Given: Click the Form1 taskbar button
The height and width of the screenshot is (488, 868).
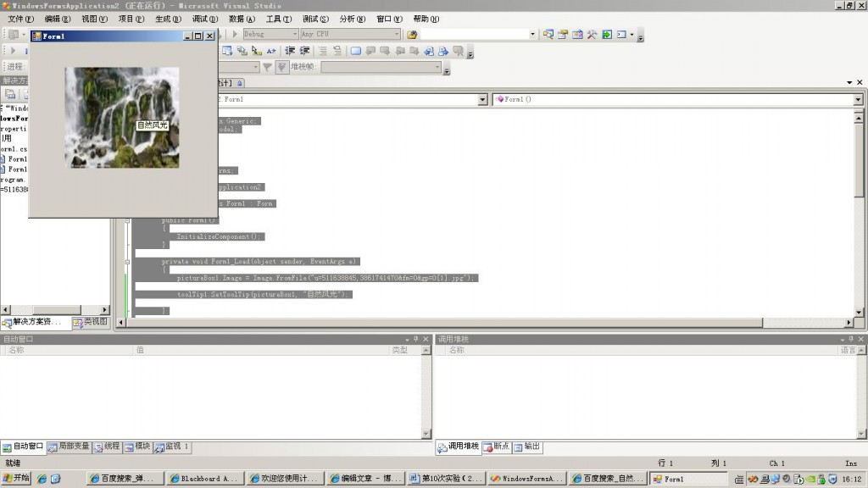Looking at the screenshot, I should pos(688,479).
